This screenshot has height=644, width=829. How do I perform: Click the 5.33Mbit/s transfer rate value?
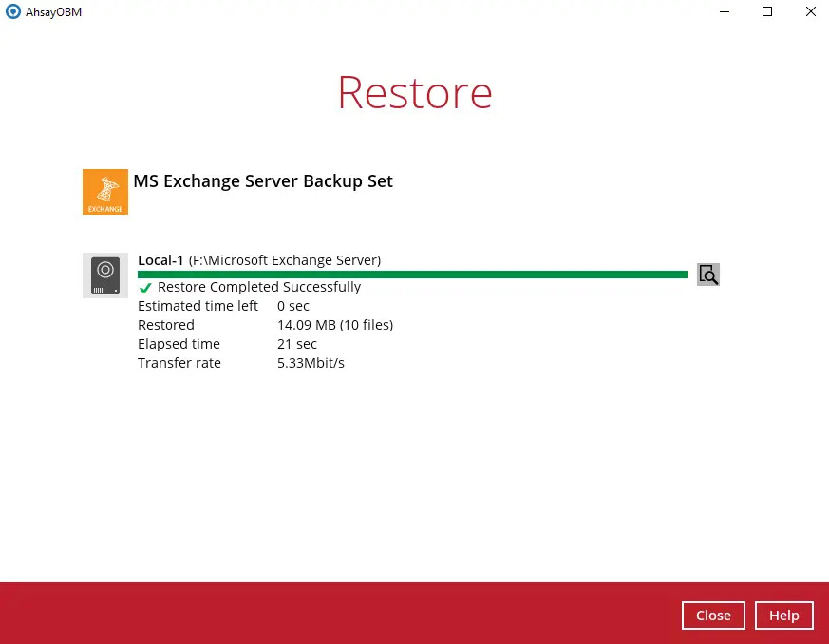click(311, 363)
